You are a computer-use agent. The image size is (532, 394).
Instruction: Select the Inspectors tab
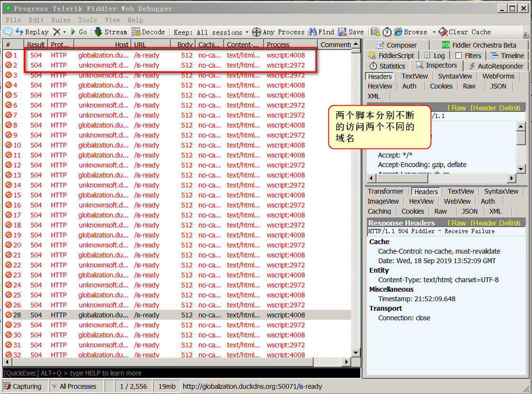436,65
